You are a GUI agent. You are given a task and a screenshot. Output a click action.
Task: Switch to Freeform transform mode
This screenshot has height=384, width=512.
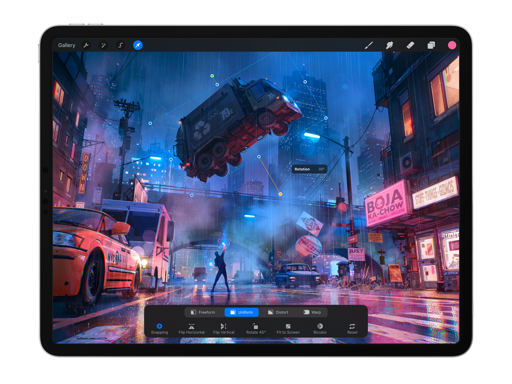[x=203, y=312]
